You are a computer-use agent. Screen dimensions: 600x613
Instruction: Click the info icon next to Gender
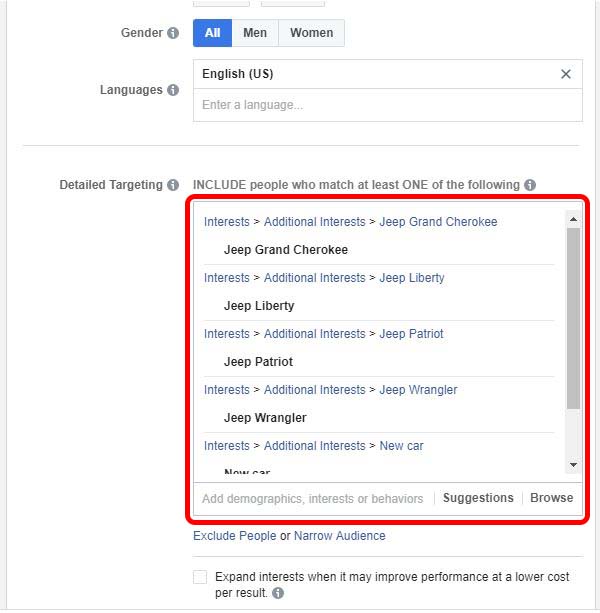(173, 33)
